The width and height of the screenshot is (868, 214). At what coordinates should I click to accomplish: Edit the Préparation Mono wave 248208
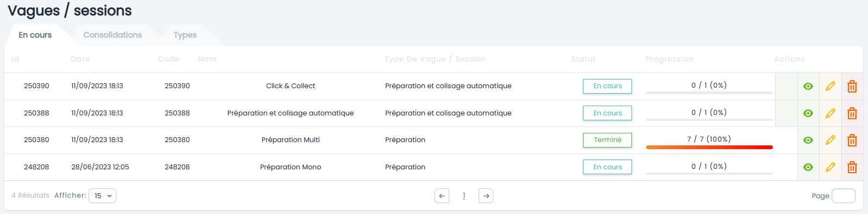(x=830, y=167)
